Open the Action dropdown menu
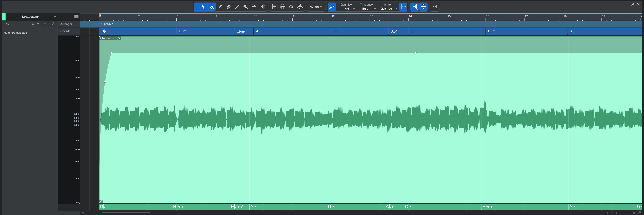 pos(316,7)
